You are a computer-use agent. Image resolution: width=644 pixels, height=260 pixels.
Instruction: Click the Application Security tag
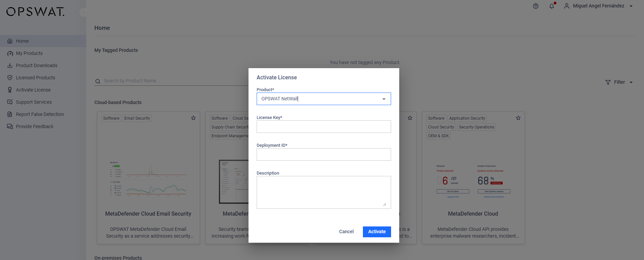[x=467, y=118]
